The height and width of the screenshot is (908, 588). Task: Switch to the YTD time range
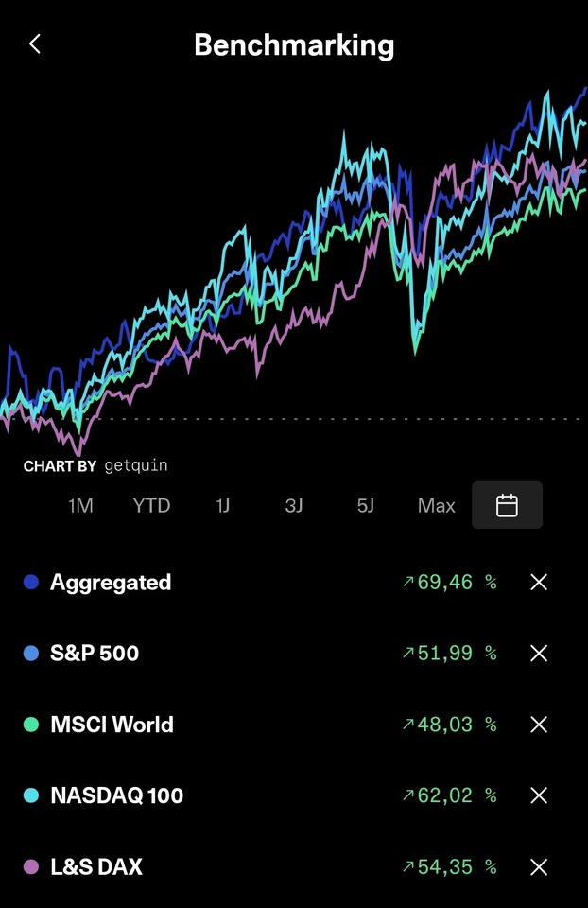click(x=151, y=506)
